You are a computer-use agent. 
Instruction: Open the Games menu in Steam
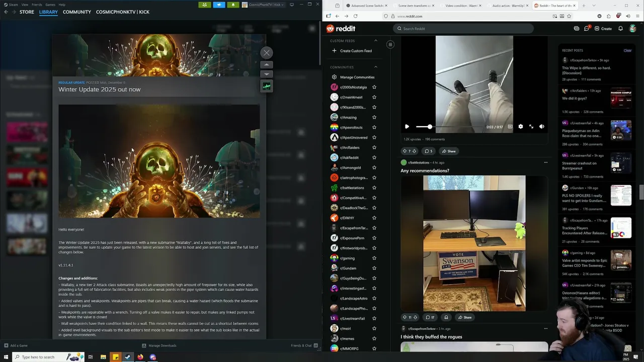[50, 5]
